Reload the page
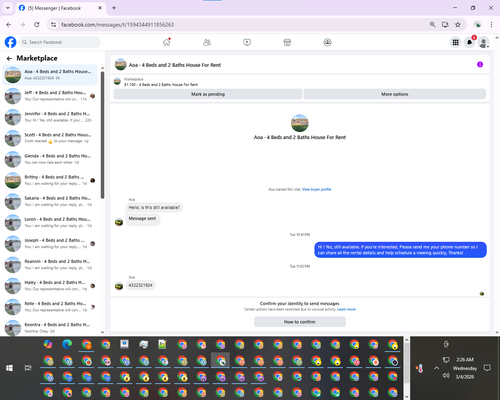This screenshot has width=500, height=400. [x=37, y=25]
